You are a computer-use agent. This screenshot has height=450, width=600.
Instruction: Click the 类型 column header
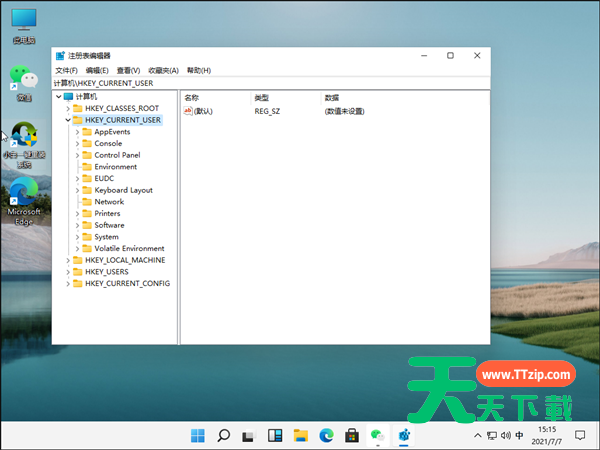pos(262,97)
